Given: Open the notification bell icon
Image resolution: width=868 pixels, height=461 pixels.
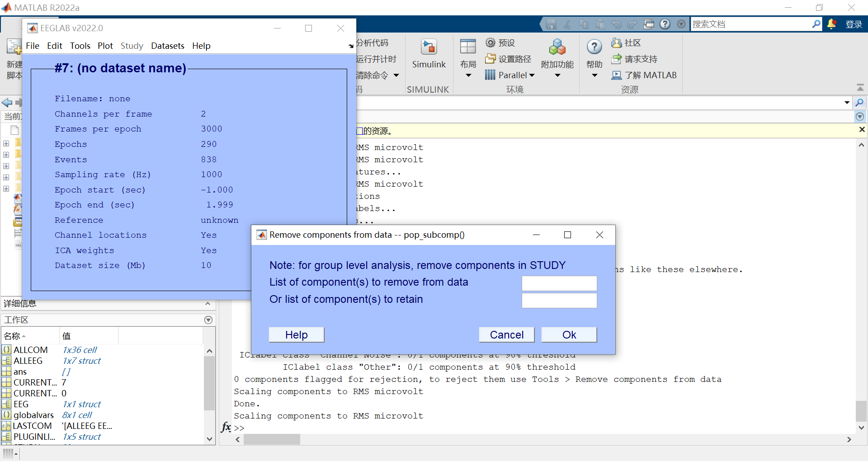Looking at the screenshot, I should (x=831, y=24).
